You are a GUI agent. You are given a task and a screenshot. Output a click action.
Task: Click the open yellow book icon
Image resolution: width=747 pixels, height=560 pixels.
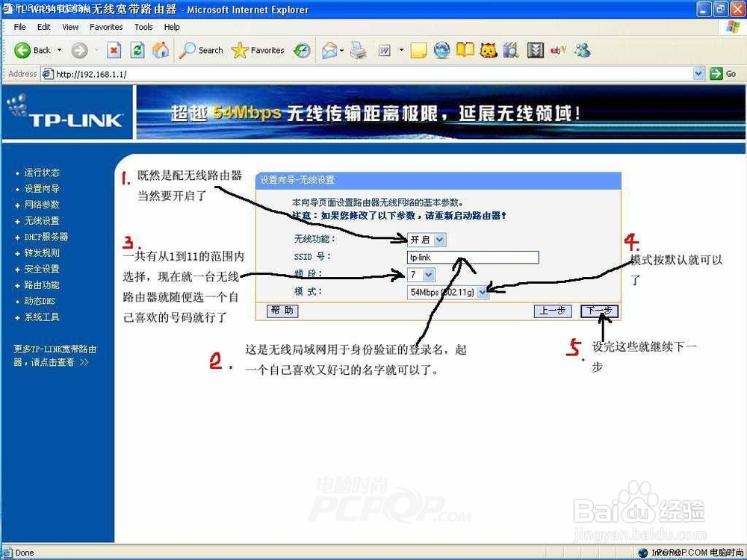point(465,49)
